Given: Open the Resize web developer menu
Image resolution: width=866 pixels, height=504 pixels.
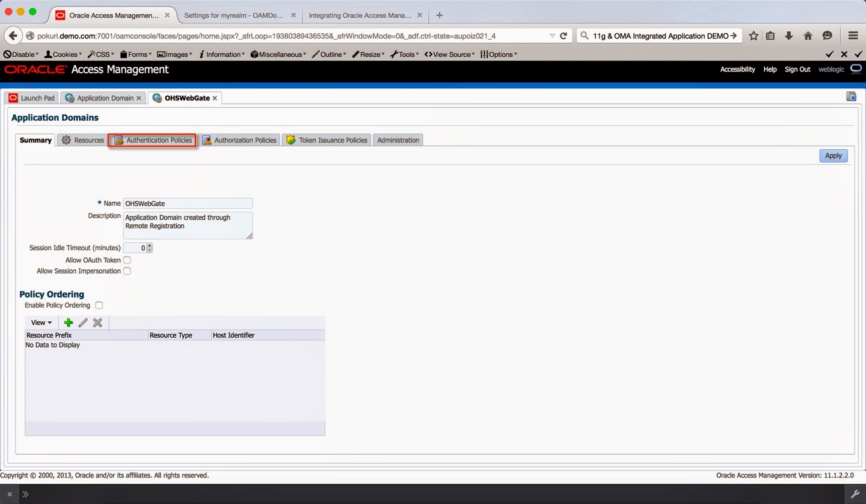Looking at the screenshot, I should tap(369, 54).
